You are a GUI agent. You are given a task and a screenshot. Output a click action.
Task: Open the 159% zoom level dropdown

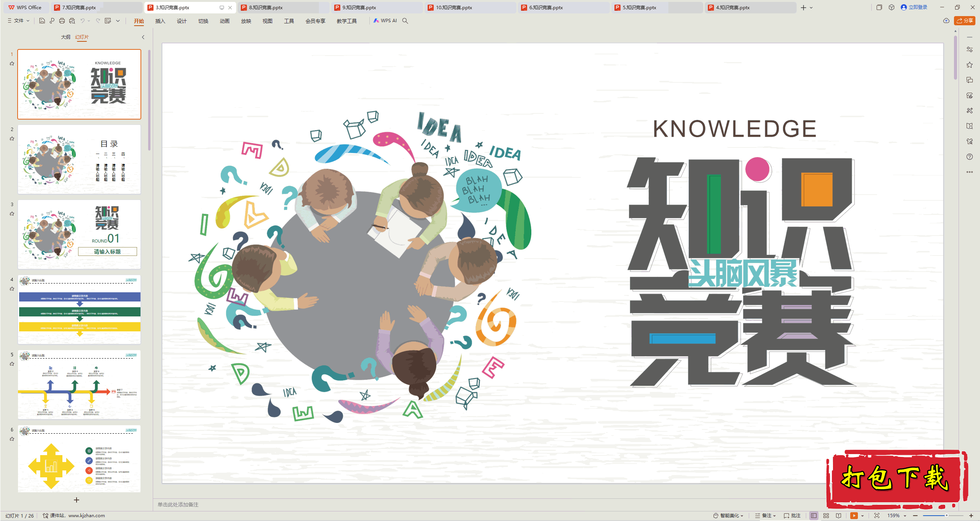pos(905,516)
